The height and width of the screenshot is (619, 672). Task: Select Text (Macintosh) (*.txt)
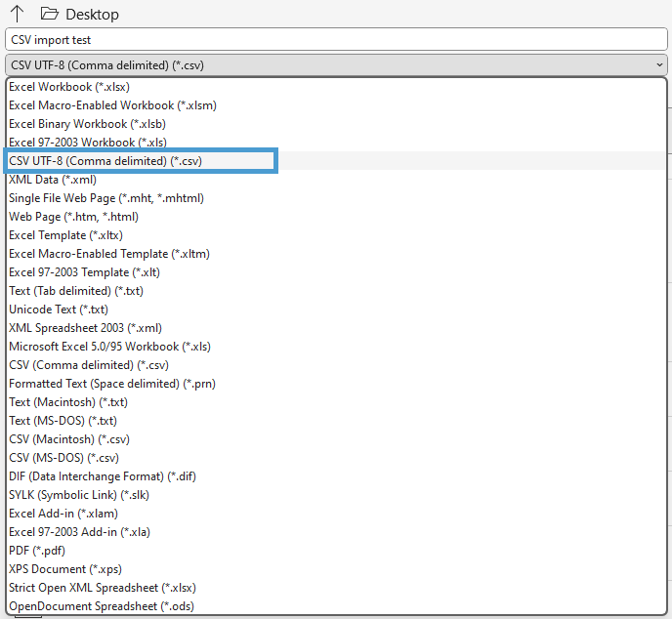(x=336, y=402)
